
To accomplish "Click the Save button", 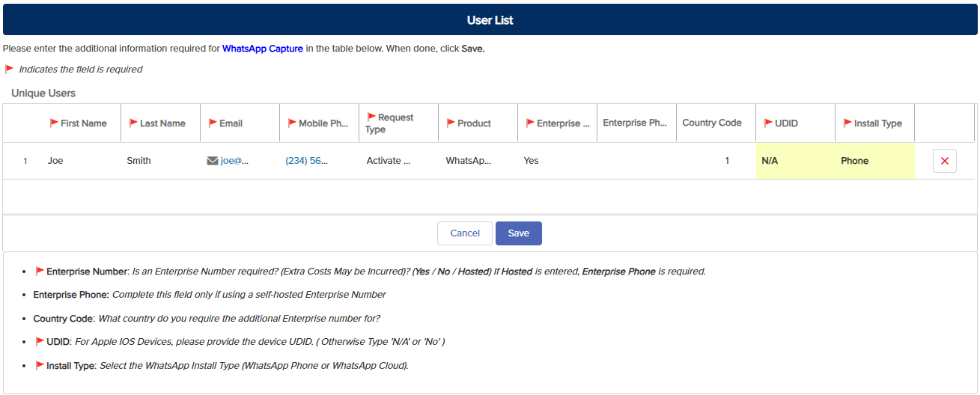I will pyautogui.click(x=518, y=233).
